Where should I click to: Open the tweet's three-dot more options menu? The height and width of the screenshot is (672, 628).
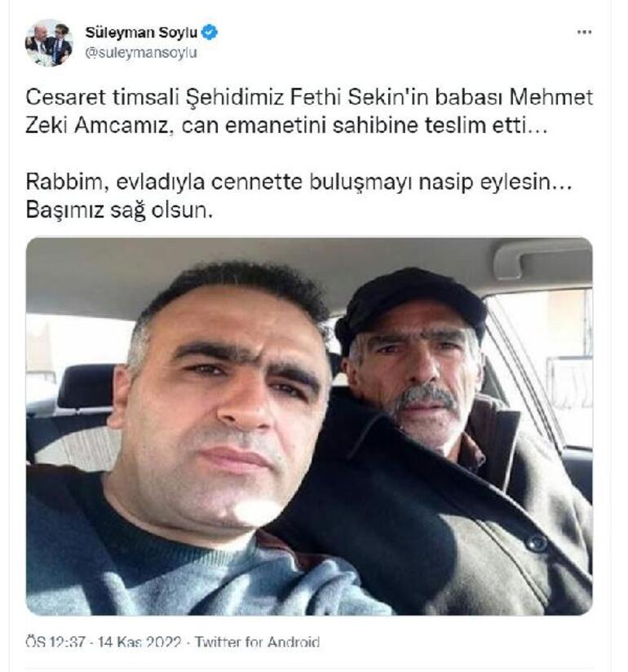tap(584, 32)
